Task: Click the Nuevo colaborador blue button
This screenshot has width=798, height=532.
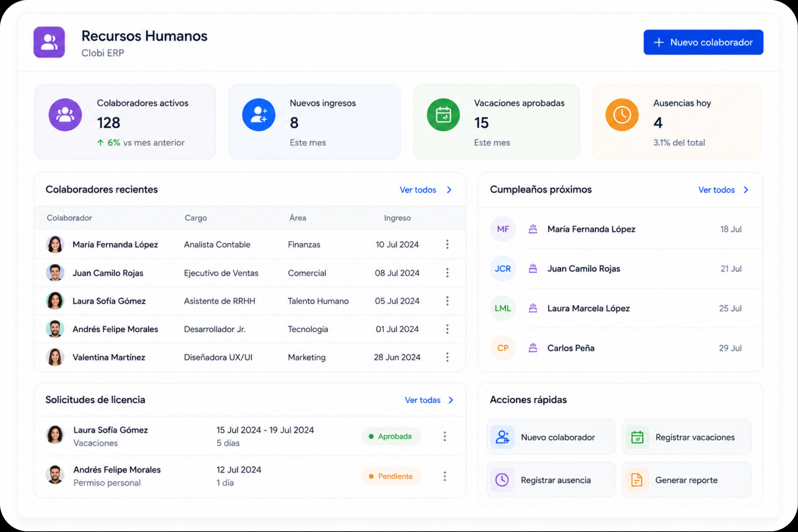Action: (703, 42)
